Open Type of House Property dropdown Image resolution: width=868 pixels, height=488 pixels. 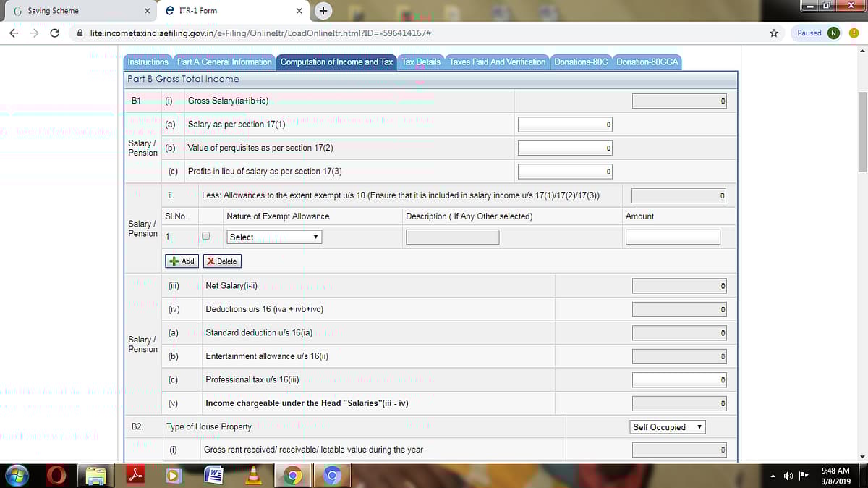point(667,427)
